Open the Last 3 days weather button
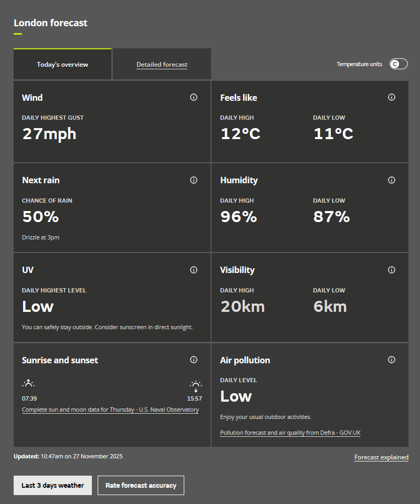Image resolution: width=420 pixels, height=504 pixels. tap(52, 485)
